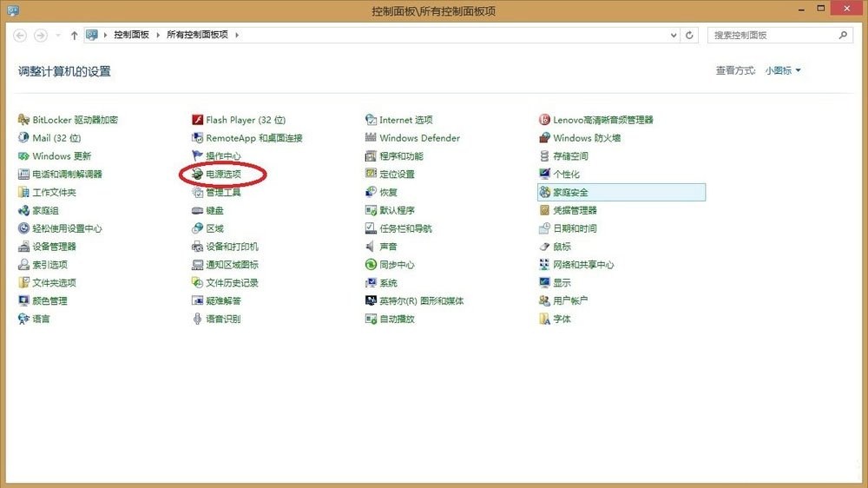Open the 默认程序 link
Screen dimensions: 868x488
[397, 210]
